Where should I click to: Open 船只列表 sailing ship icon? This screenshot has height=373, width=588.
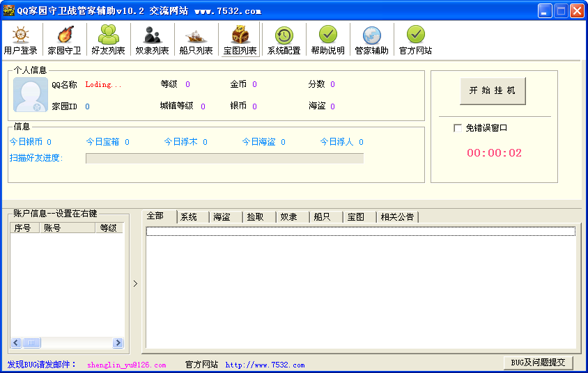(x=196, y=36)
